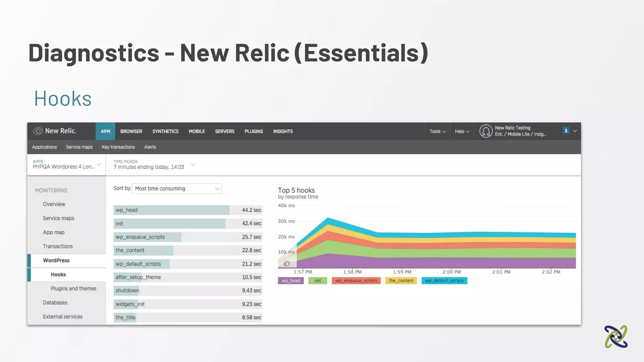Select the shutdown hook row
The width and height of the screenshot is (644, 362).
(188, 291)
